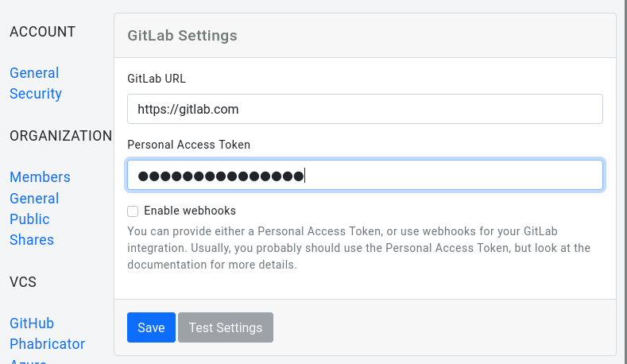Image resolution: width=627 pixels, height=364 pixels.
Task: Open Phabricator VCS settings
Action: [x=47, y=344]
